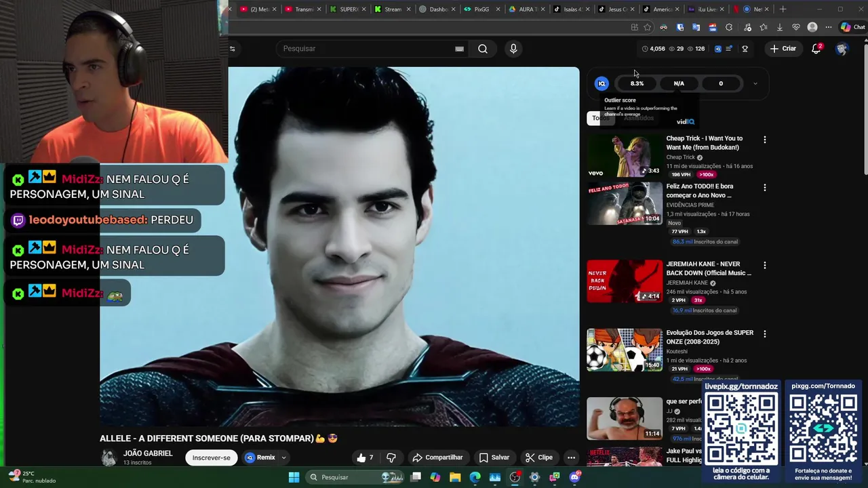Image resolution: width=868 pixels, height=488 pixels.
Task: Click Inscrever-se to subscribe
Action: [212, 457]
